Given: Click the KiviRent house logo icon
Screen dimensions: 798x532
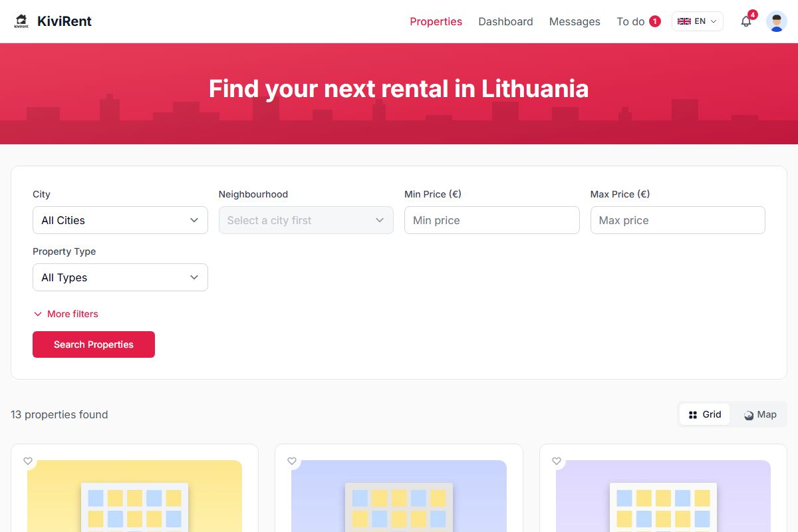Looking at the screenshot, I should pyautogui.click(x=21, y=21).
